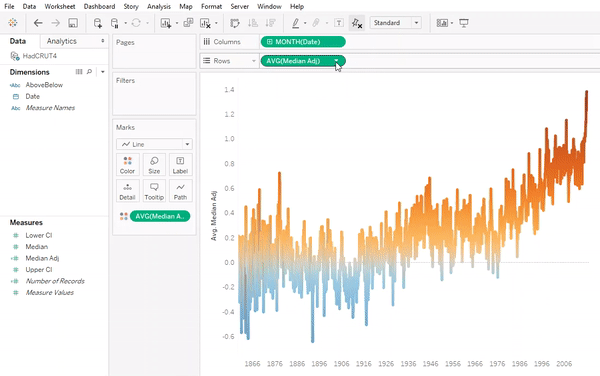Select the Upper CI measure

39,270
